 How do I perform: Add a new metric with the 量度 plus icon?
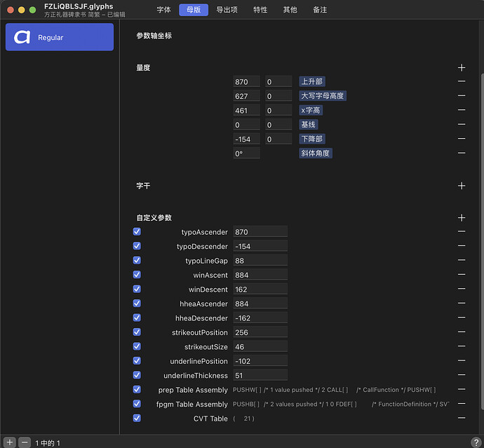[462, 67]
